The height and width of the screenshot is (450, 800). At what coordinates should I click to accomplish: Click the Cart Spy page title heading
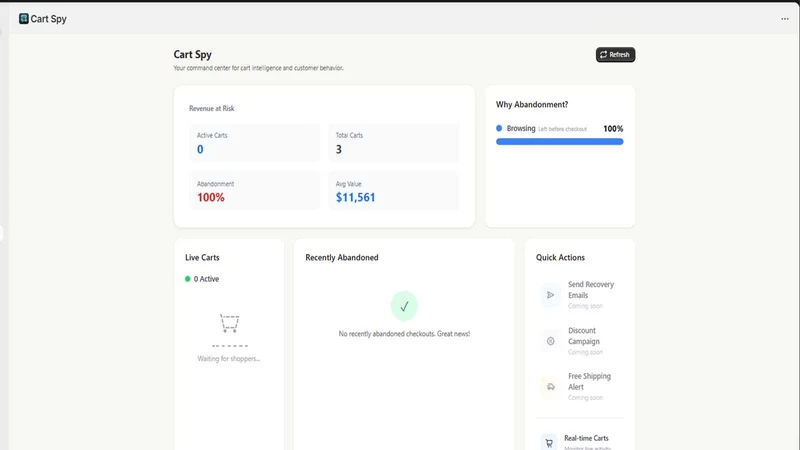pos(192,55)
